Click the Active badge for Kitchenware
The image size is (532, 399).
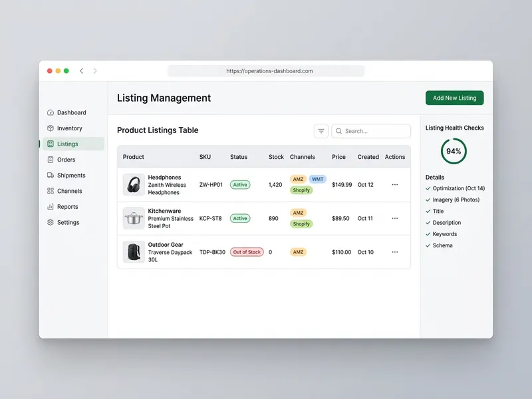click(x=240, y=218)
